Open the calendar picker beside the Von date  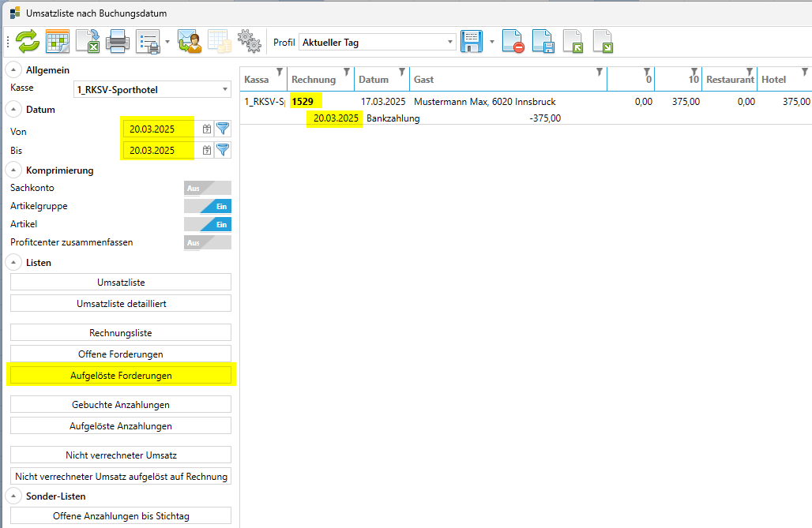207,129
